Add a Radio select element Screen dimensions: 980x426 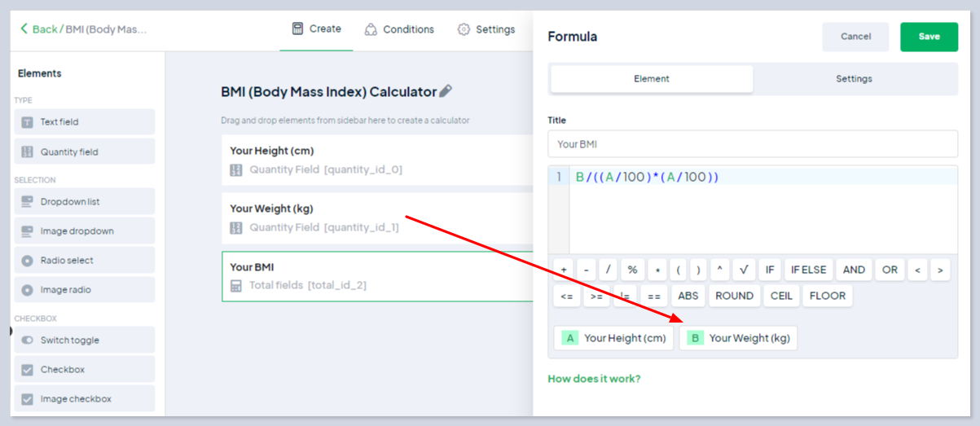coord(85,261)
